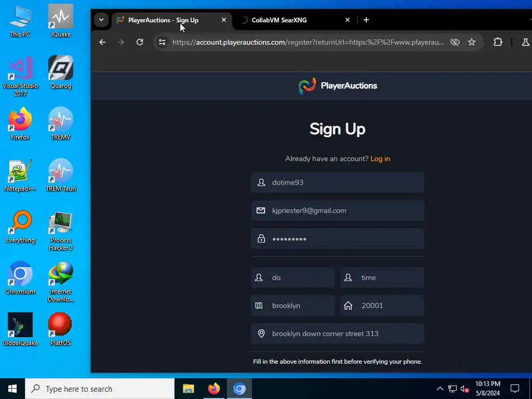This screenshot has height=399, width=532.
Task: Click the third-party cookies blocked eye icon
Action: [455, 42]
